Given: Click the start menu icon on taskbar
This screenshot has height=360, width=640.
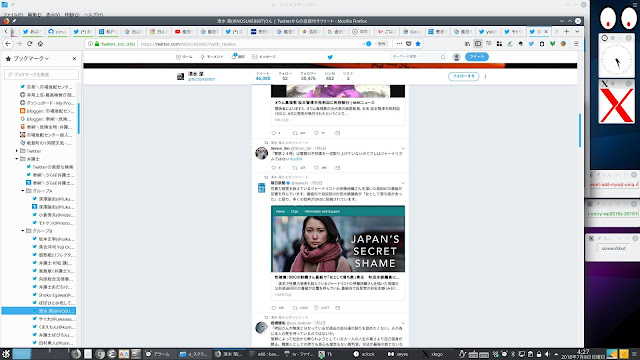Looking at the screenshot, I should [x=6, y=354].
